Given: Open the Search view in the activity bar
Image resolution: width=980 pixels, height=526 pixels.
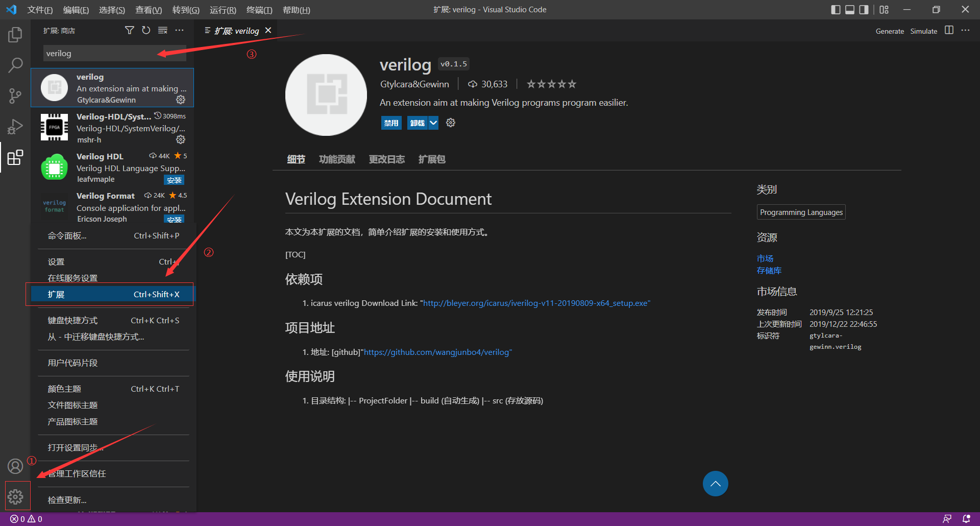Looking at the screenshot, I should [15, 65].
